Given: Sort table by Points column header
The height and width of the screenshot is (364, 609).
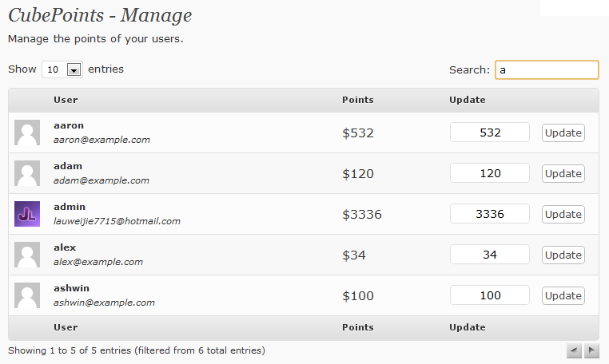Looking at the screenshot, I should click(357, 100).
